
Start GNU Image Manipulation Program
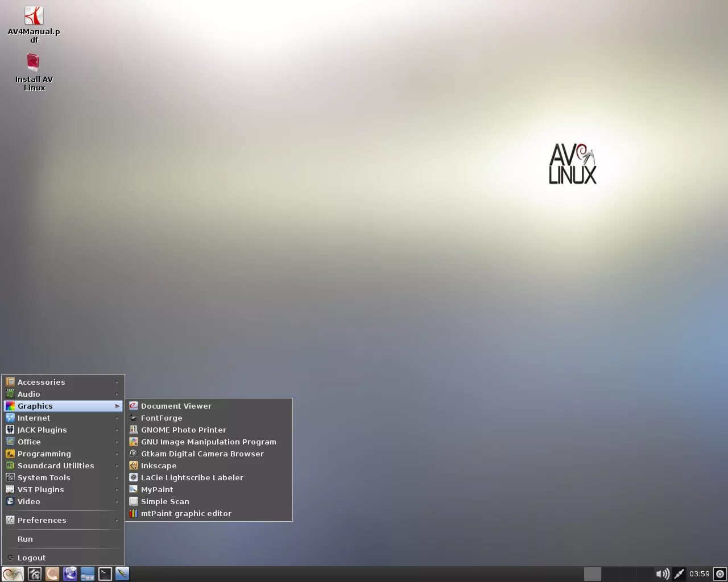[x=209, y=442]
